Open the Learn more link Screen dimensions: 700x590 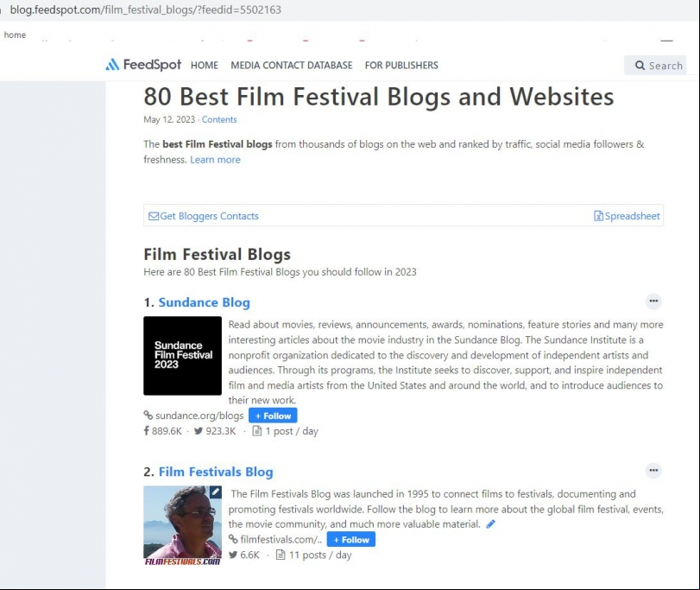(215, 160)
